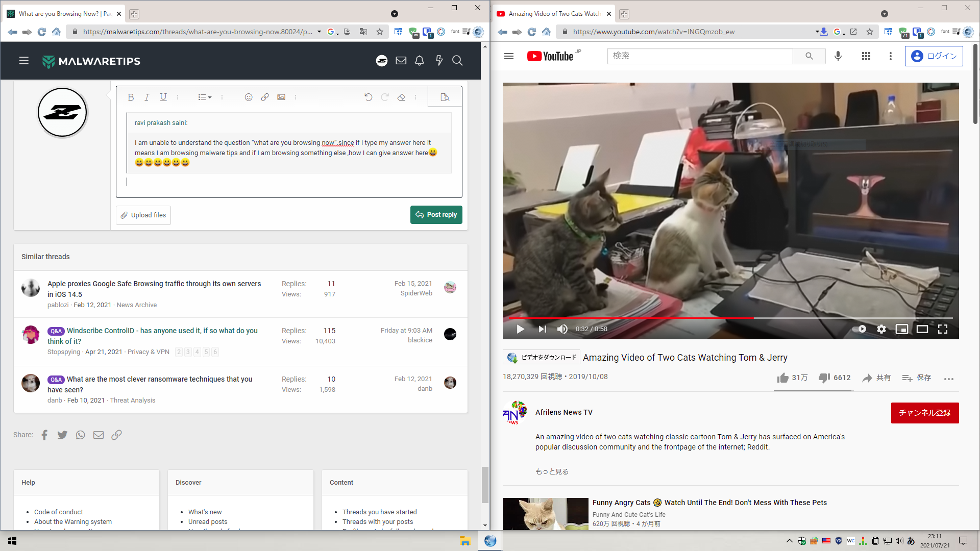This screenshot has height=551, width=980.
Task: Expand video description with もっと見る
Action: [x=552, y=471]
